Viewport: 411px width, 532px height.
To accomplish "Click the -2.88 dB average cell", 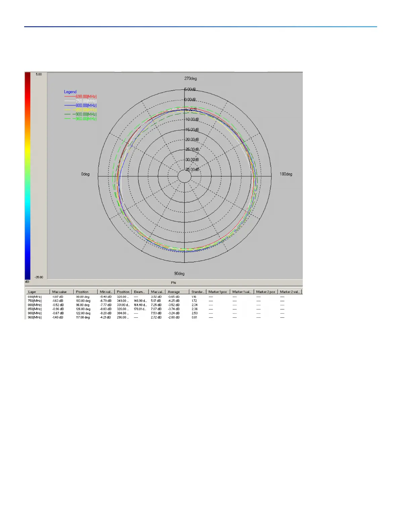I will coord(174,317).
